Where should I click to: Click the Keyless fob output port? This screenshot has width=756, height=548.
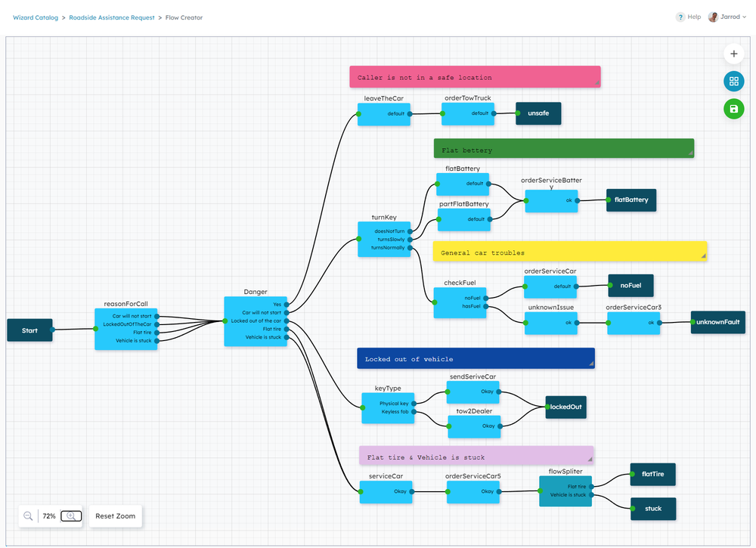[414, 412]
